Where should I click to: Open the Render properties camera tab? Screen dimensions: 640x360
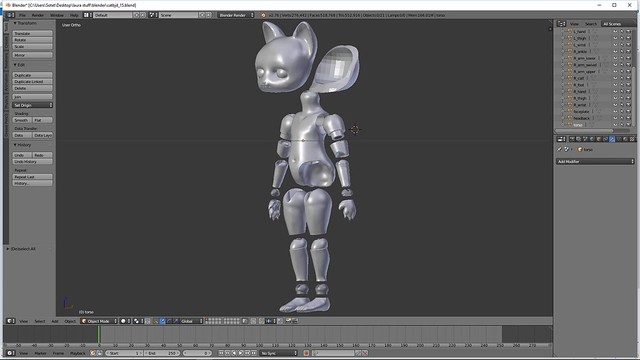point(572,139)
